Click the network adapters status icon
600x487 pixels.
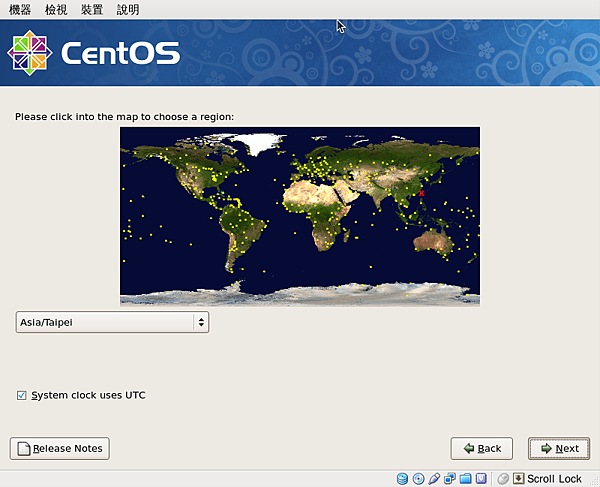pos(450,479)
